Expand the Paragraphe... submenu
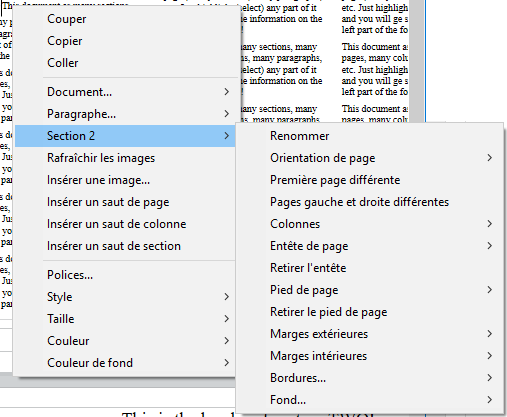Screen dimensions: 507x417 tap(127, 114)
